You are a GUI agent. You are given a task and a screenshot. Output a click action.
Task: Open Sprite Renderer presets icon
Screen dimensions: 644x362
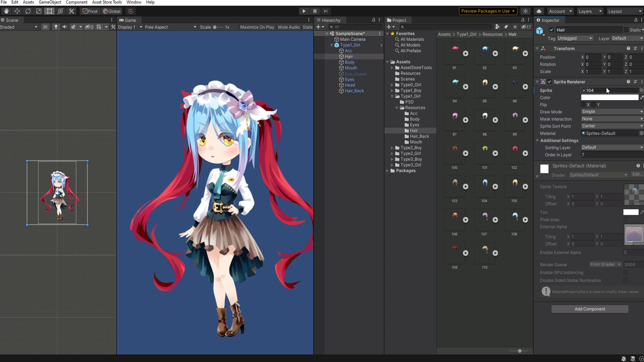tap(635, 81)
